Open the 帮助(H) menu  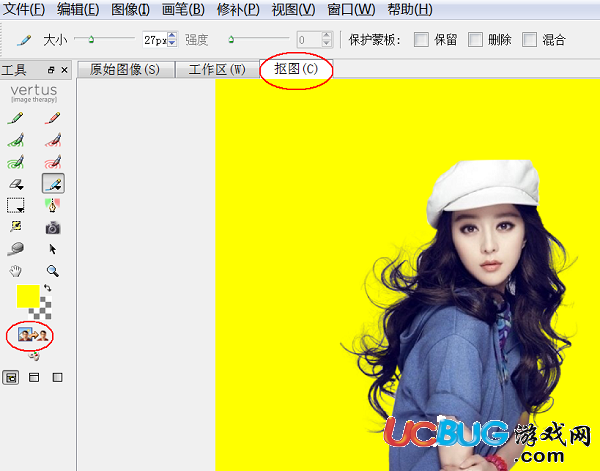[x=410, y=9]
